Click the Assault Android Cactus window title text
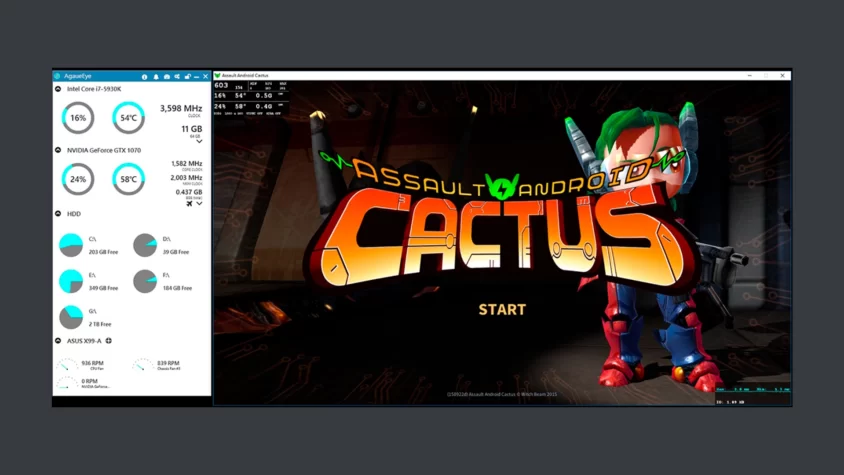844x475 pixels. tap(245, 75)
